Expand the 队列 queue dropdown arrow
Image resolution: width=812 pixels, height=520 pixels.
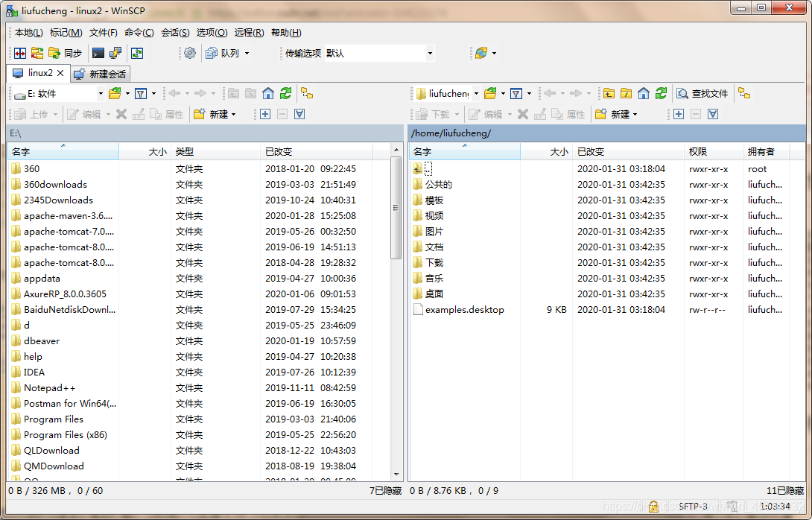(x=247, y=54)
